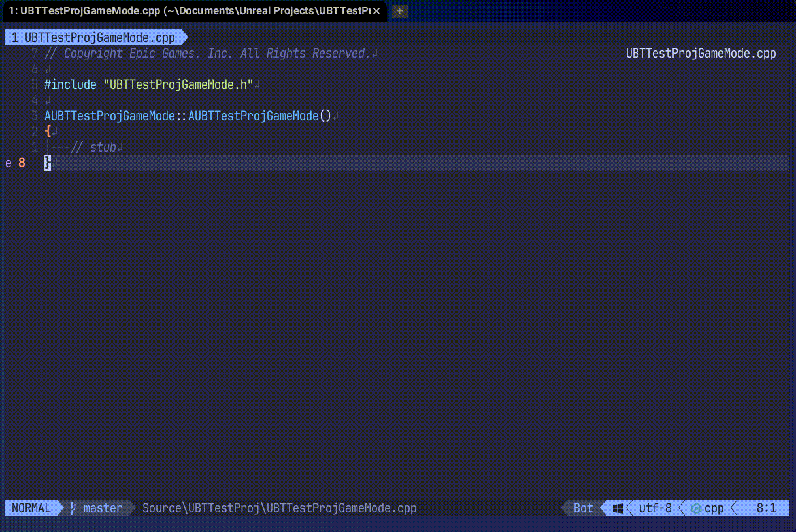This screenshot has width=796, height=532.
Task: Click the #include directive keyword
Action: [x=71, y=84]
